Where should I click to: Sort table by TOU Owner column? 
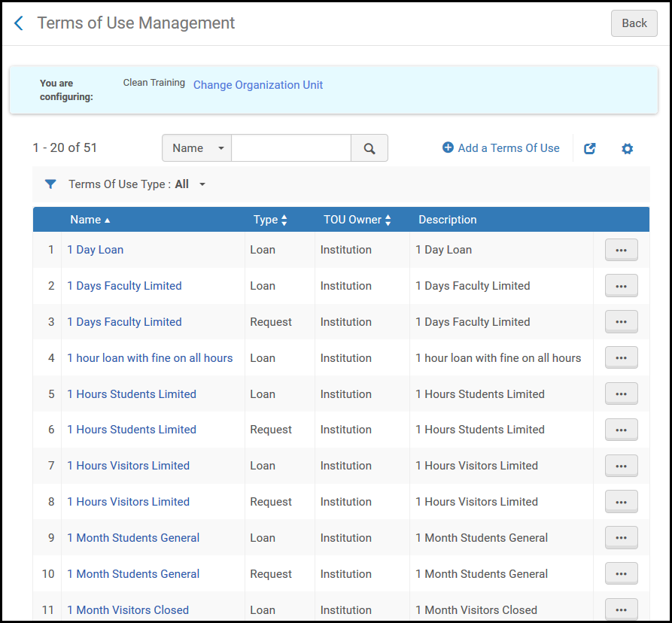[x=357, y=220]
